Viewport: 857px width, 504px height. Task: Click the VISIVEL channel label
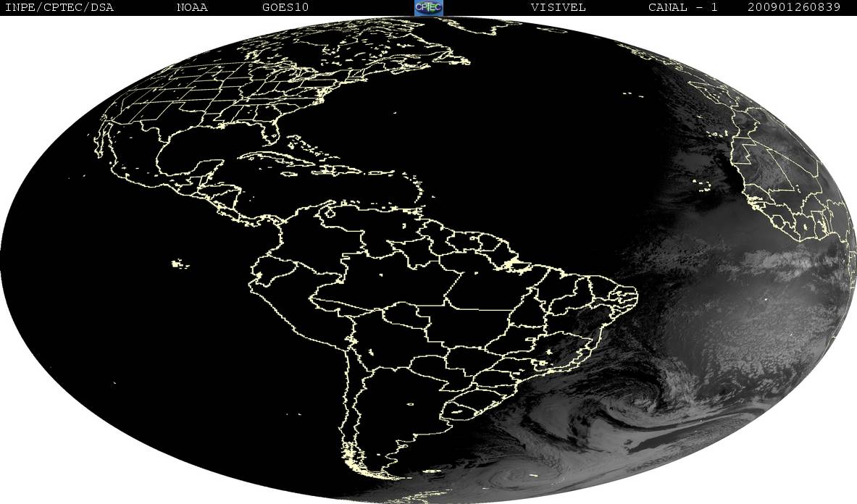coord(558,8)
